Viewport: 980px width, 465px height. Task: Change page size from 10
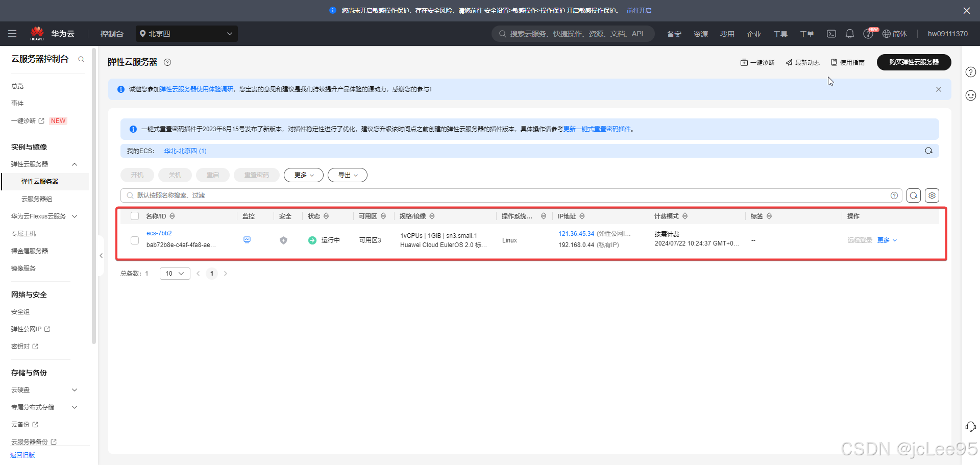(175, 274)
